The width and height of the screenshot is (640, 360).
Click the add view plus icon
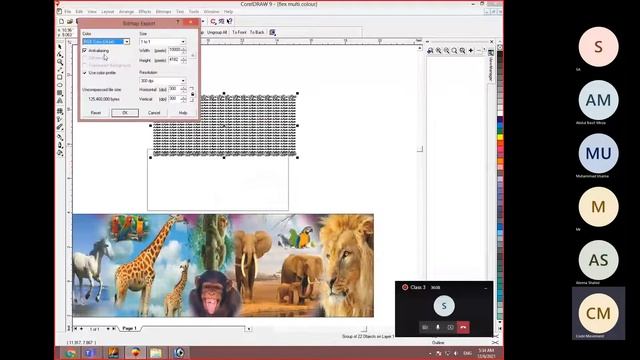(x=471, y=51)
